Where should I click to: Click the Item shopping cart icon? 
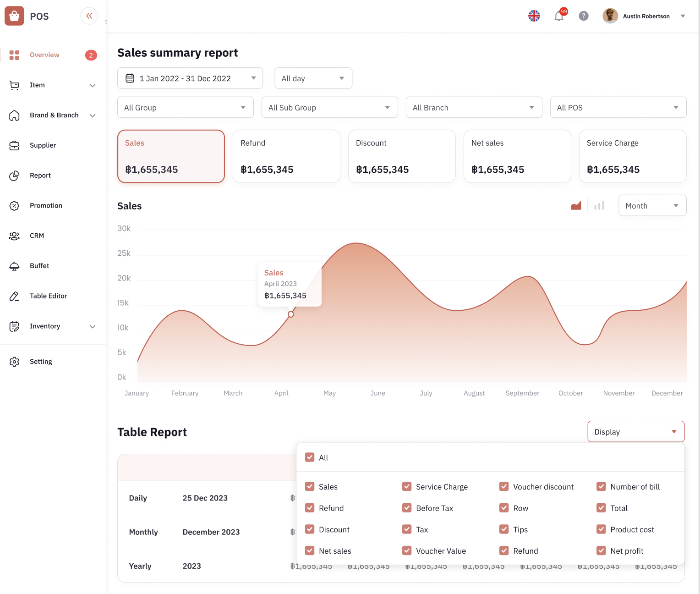14,85
